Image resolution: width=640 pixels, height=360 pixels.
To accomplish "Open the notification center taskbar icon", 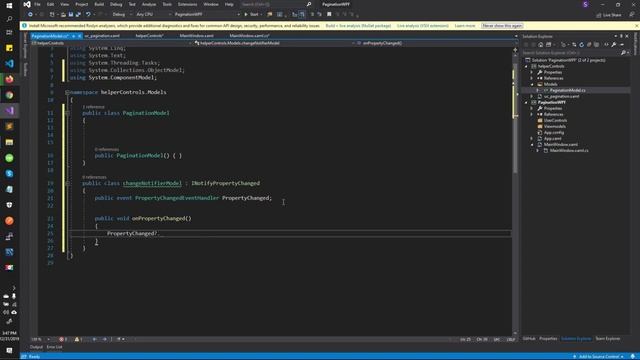I will [x=9, y=350].
